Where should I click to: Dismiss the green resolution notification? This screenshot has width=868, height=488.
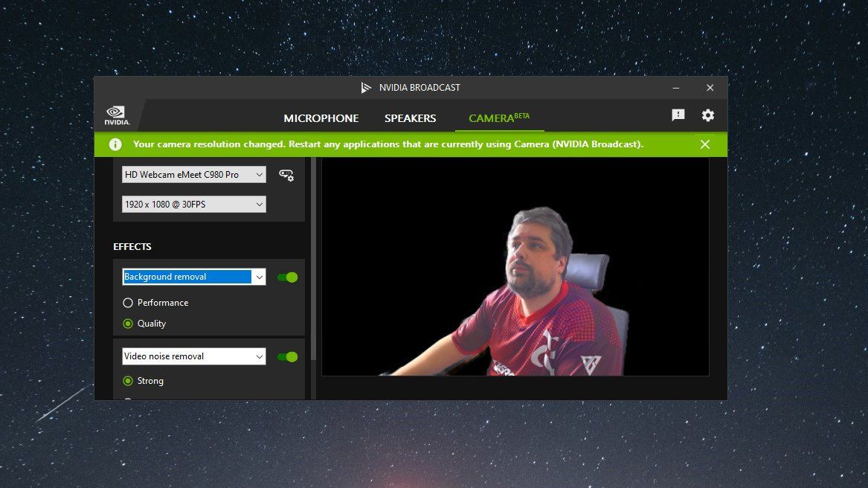(x=704, y=144)
